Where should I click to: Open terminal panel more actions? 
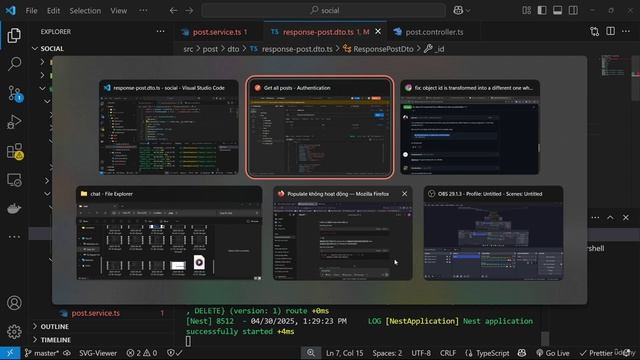pos(595,218)
